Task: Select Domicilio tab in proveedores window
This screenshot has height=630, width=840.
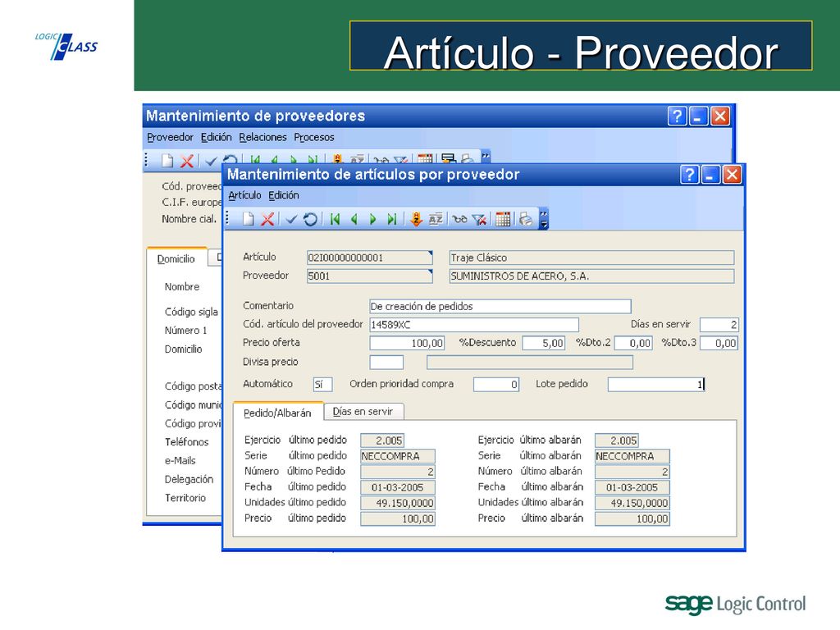Action: click(176, 258)
